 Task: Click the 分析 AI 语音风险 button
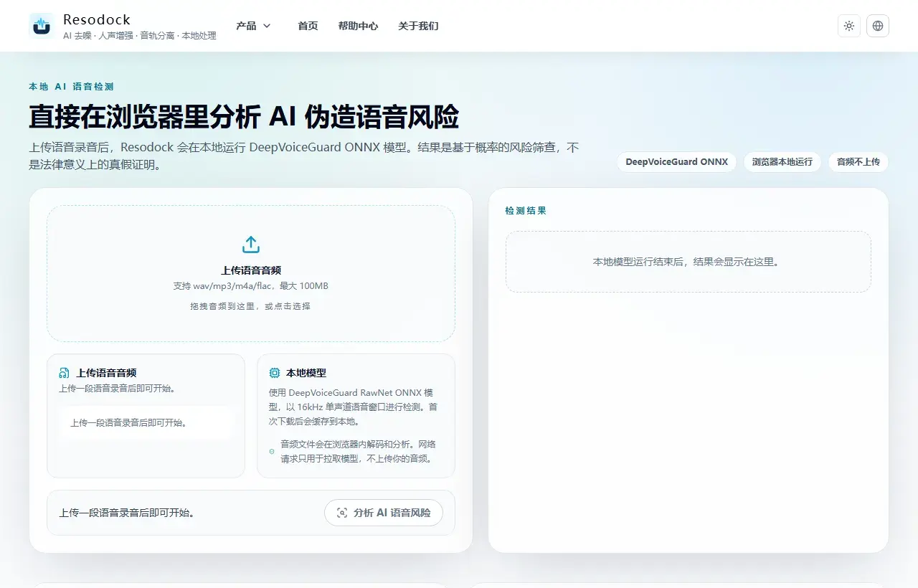pyautogui.click(x=384, y=513)
